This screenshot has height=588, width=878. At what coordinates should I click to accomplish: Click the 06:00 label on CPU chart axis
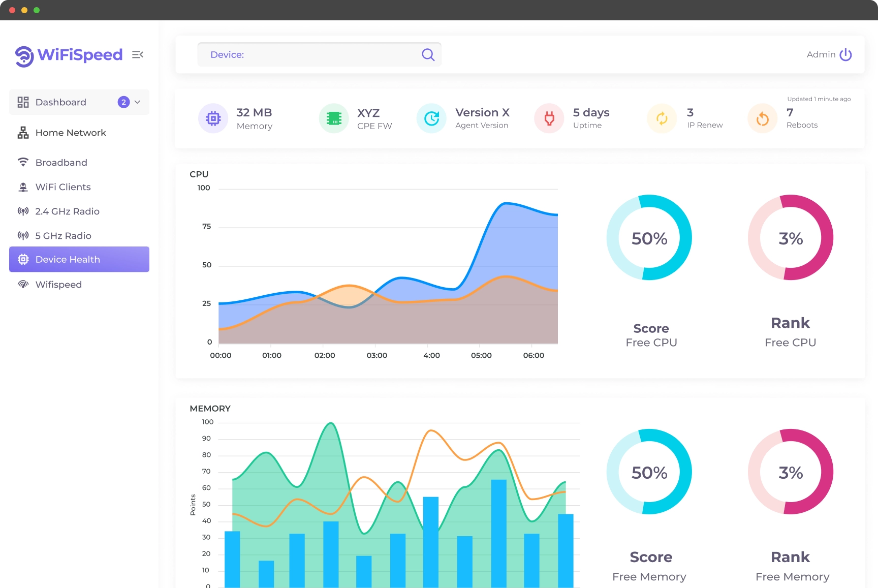coord(534,355)
